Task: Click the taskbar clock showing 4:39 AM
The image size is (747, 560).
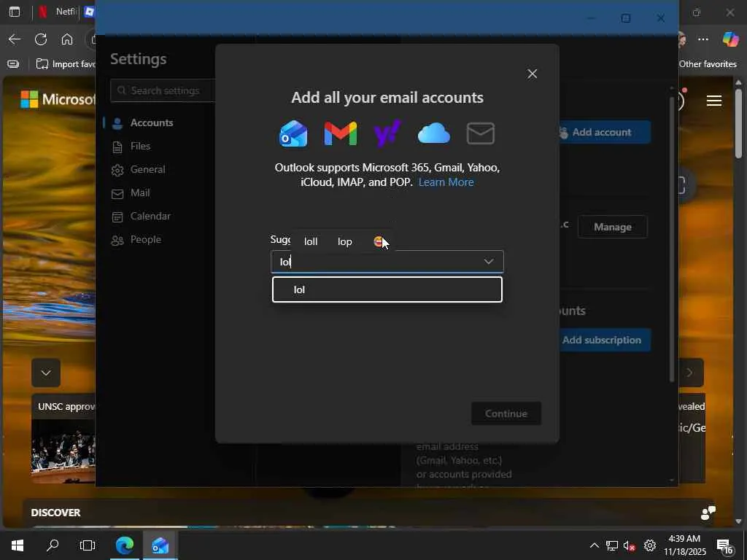Action: click(684, 545)
